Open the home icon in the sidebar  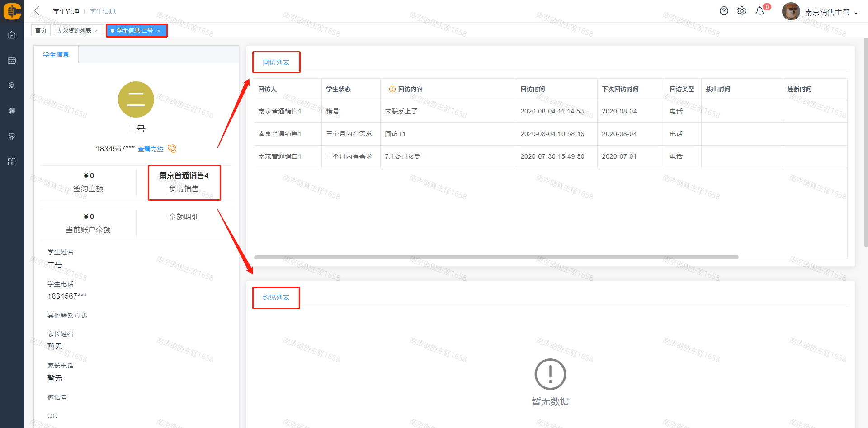pos(12,35)
